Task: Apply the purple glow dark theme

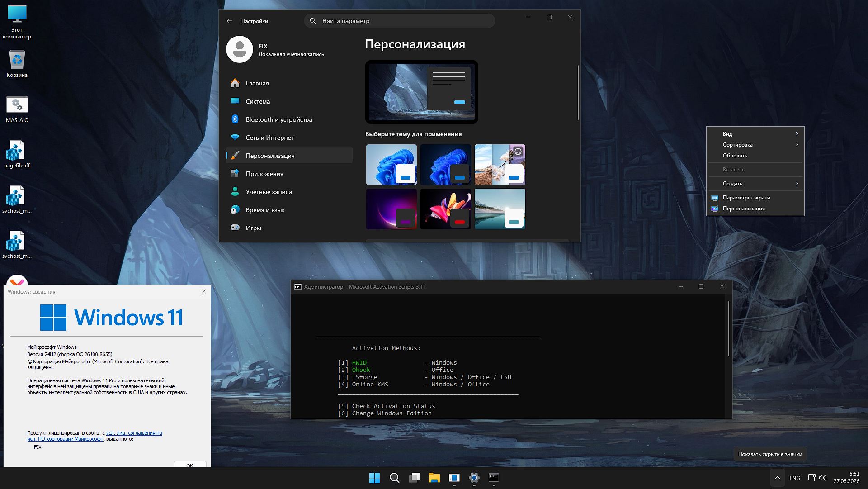Action: click(x=392, y=209)
